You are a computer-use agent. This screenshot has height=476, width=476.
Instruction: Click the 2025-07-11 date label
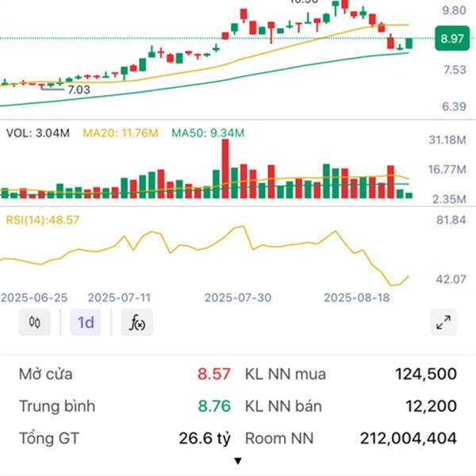point(119,297)
